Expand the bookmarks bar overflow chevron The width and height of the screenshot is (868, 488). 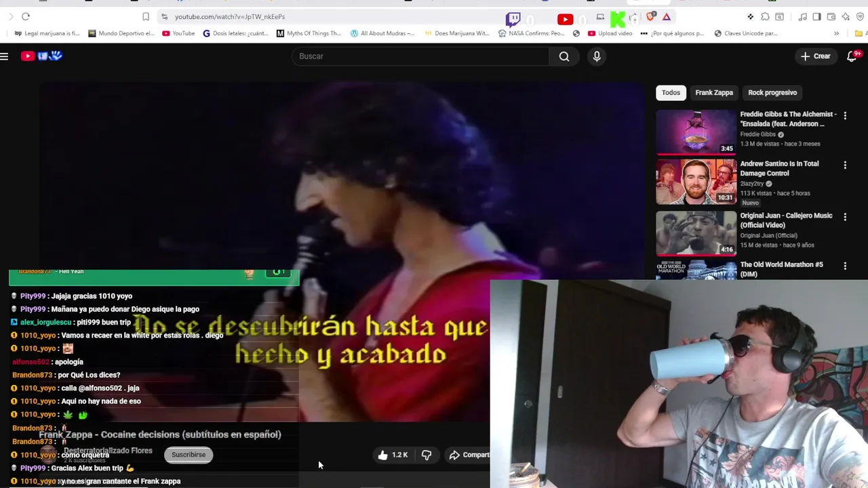click(x=836, y=33)
